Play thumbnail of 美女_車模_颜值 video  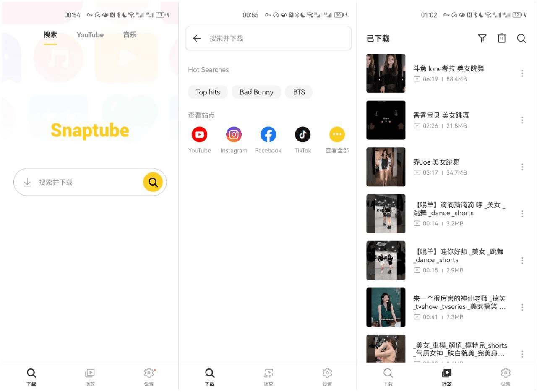(x=386, y=349)
